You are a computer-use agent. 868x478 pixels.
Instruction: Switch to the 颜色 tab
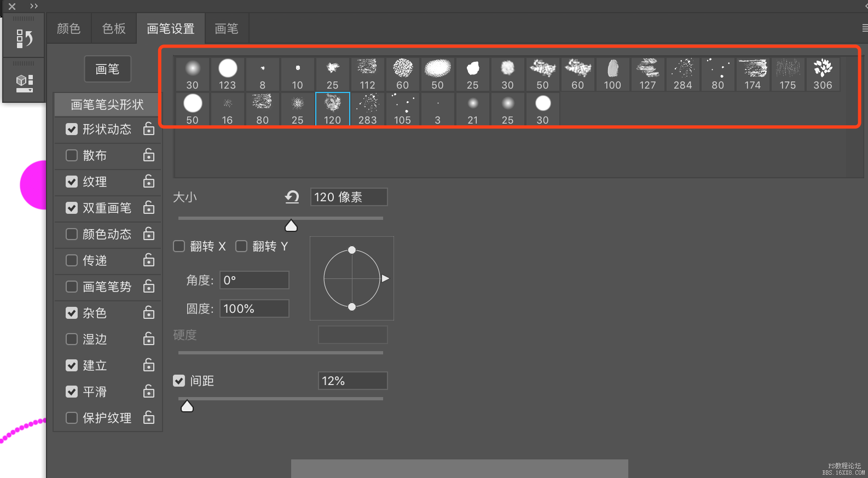tap(69, 28)
